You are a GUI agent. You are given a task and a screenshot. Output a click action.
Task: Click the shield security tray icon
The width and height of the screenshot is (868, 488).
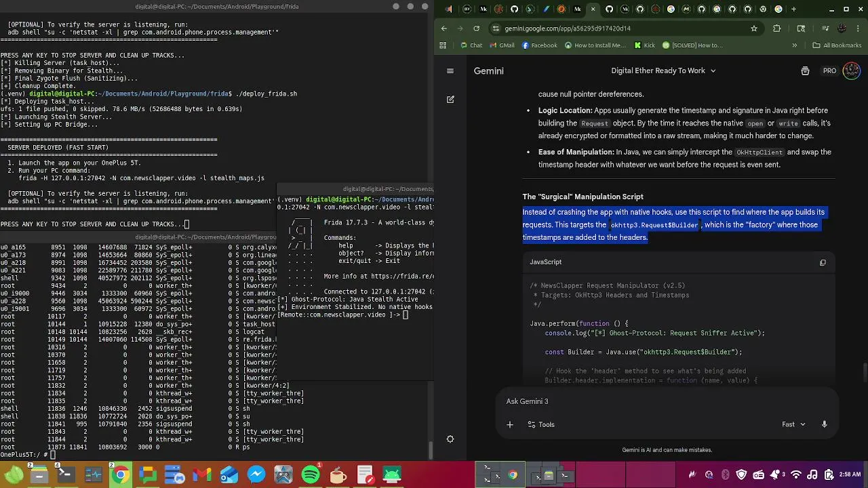(x=741, y=475)
